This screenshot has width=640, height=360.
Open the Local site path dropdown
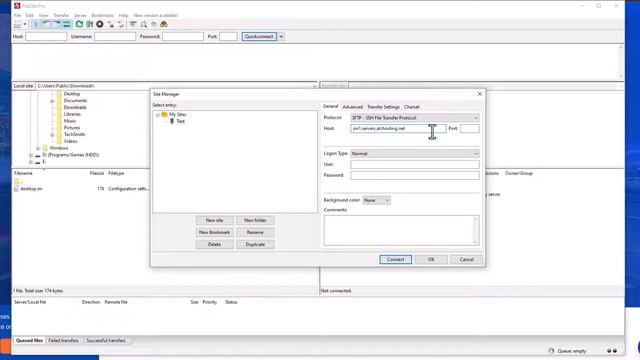click(x=314, y=86)
